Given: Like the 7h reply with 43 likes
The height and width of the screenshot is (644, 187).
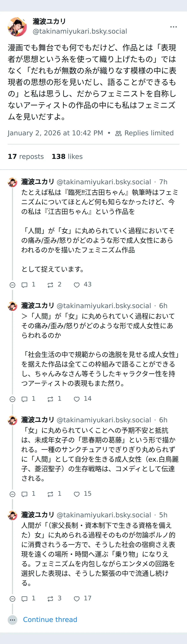Looking at the screenshot, I should click(77, 285).
